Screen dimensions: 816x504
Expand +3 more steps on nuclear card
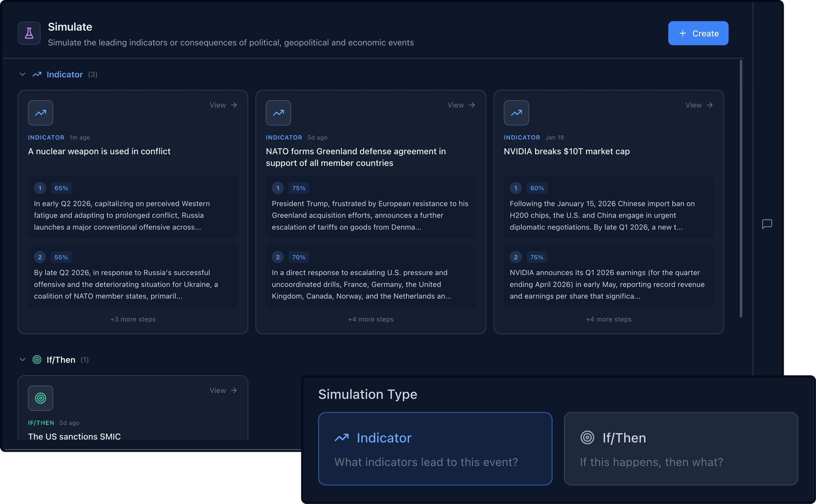coord(133,319)
